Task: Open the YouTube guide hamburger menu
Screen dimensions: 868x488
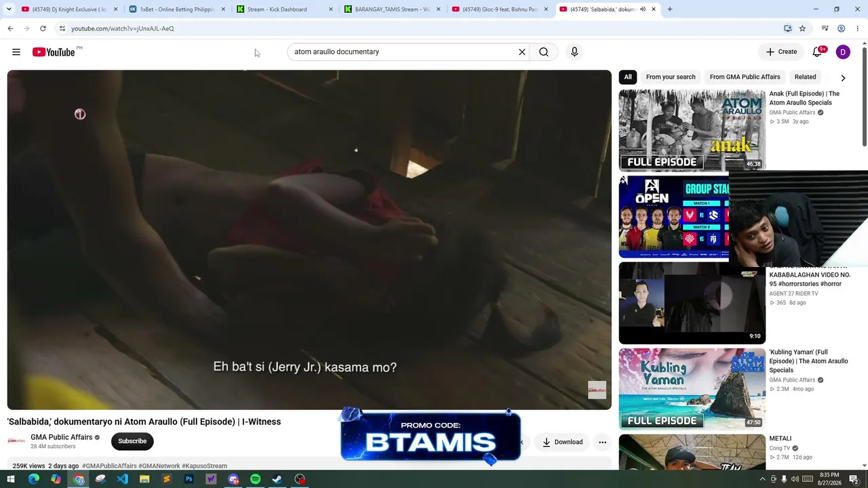Action: tap(16, 52)
